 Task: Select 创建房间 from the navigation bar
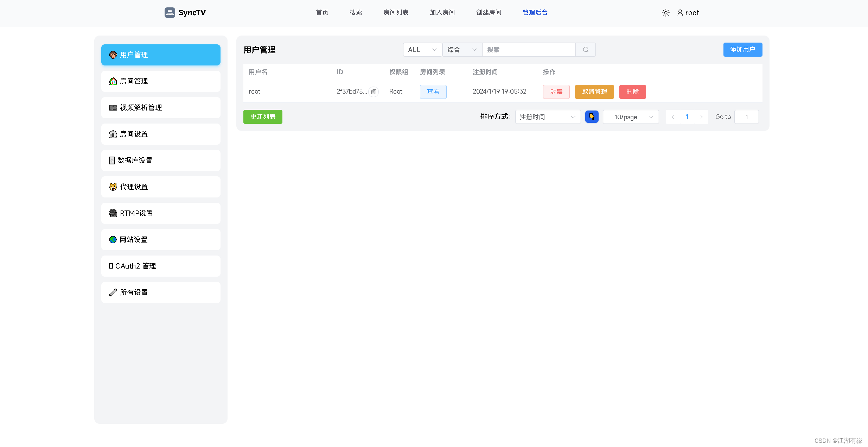point(489,12)
